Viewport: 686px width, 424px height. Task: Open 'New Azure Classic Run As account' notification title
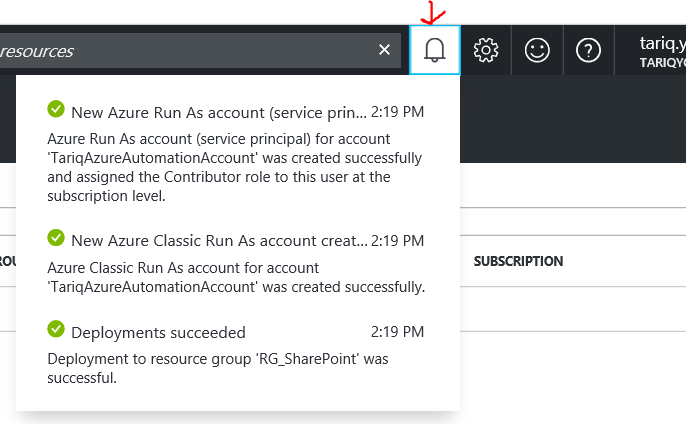coord(219,241)
